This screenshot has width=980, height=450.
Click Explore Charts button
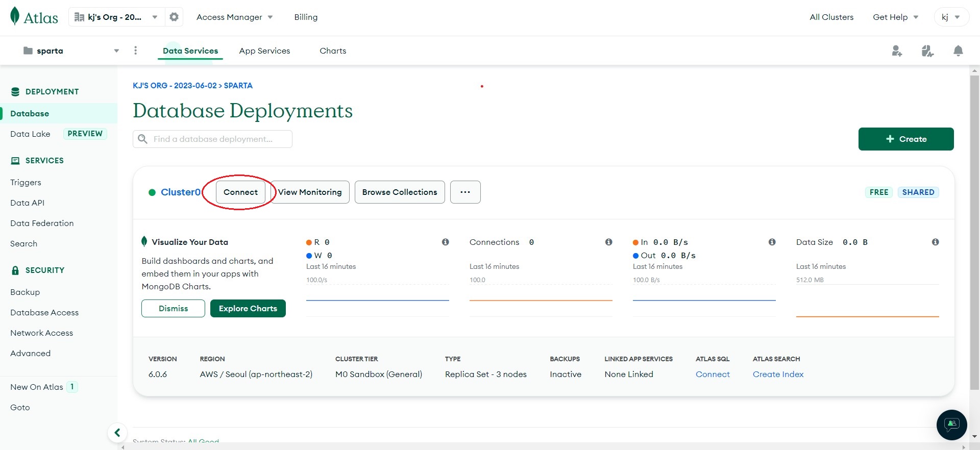(248, 308)
